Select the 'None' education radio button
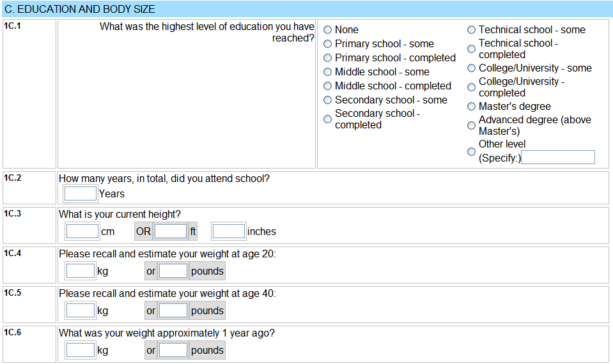Screen dimensions: 613x364 tap(327, 30)
